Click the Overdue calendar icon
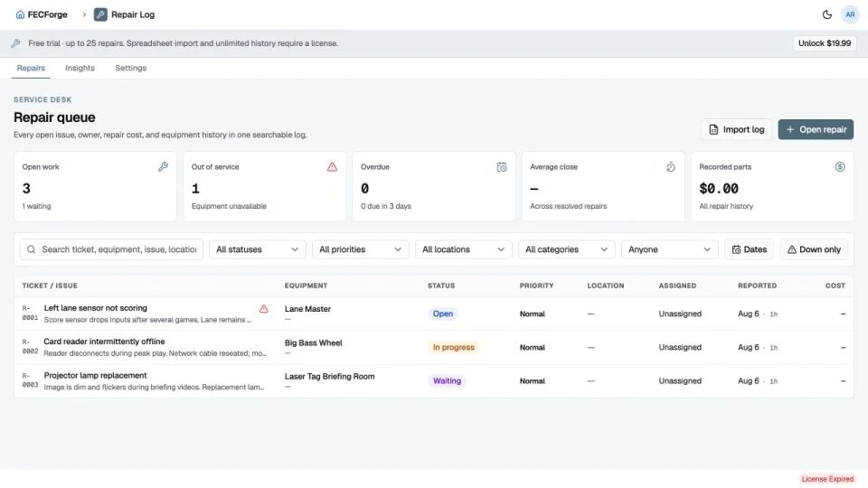 [x=502, y=166]
